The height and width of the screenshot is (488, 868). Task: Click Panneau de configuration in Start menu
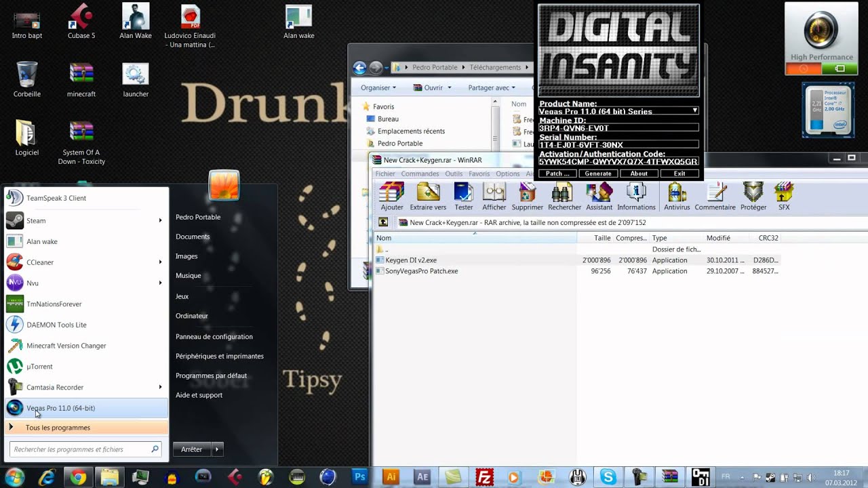coord(214,336)
